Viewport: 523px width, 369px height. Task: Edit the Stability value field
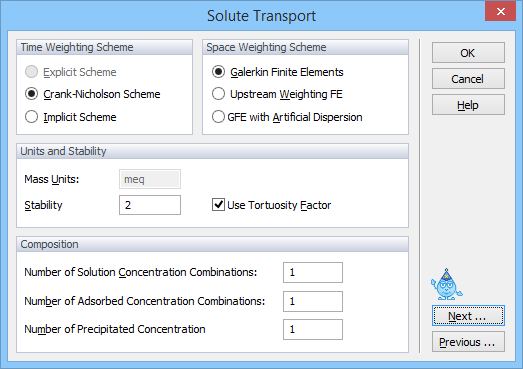click(150, 205)
